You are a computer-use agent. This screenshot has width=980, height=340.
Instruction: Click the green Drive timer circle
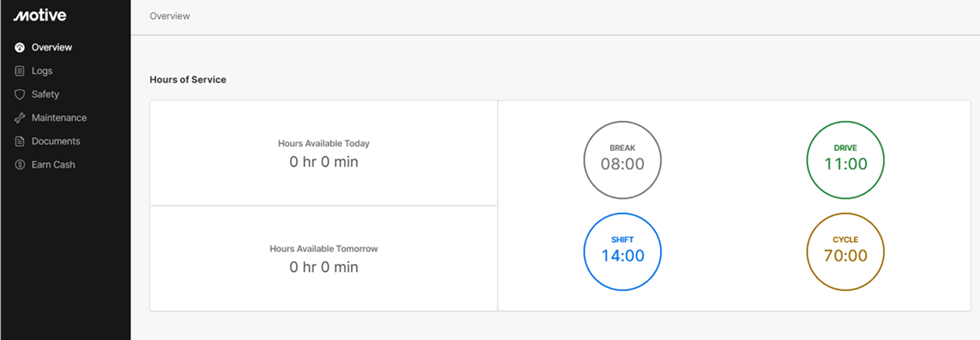click(x=845, y=160)
